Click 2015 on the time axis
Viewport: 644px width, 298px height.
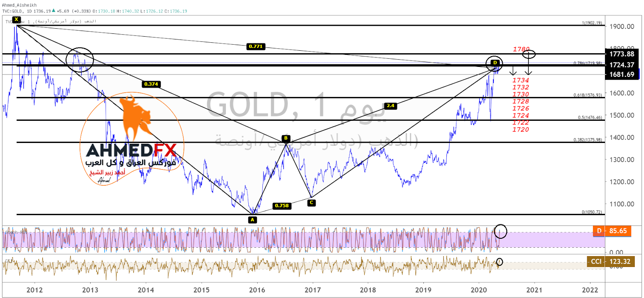coord(201,290)
